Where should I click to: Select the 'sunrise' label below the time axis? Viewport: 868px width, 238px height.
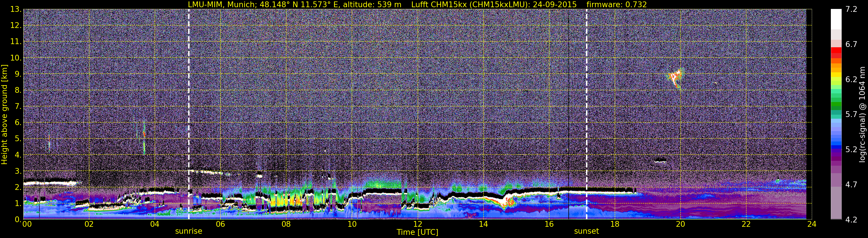189,231
